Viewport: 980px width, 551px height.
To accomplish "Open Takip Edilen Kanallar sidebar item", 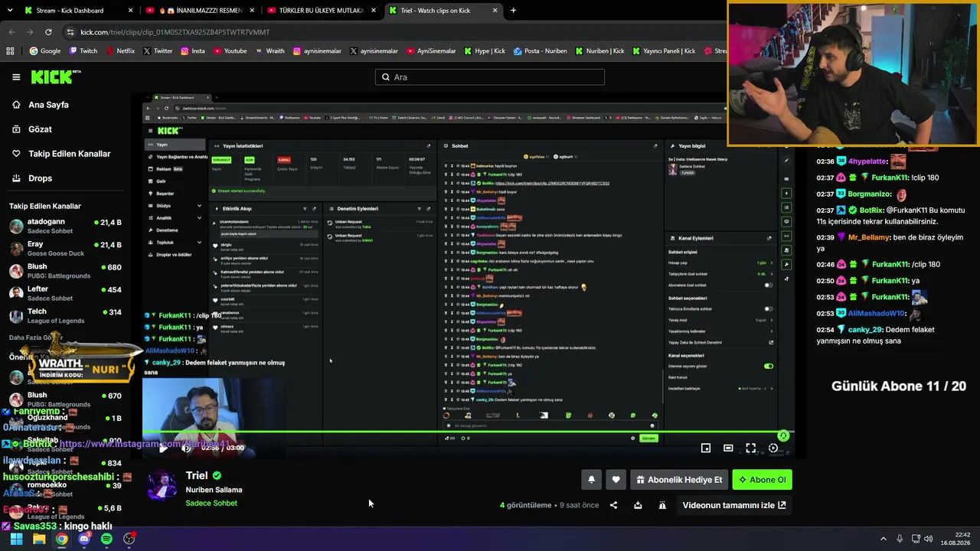I will 69,154.
